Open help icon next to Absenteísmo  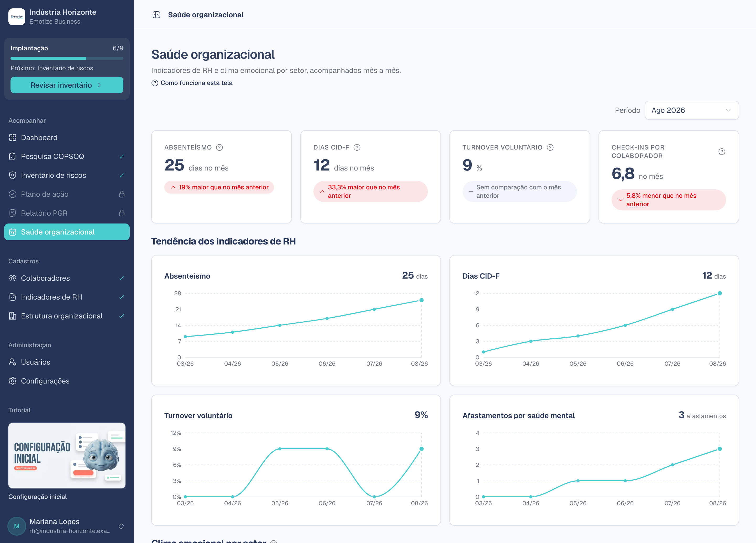pos(219,147)
